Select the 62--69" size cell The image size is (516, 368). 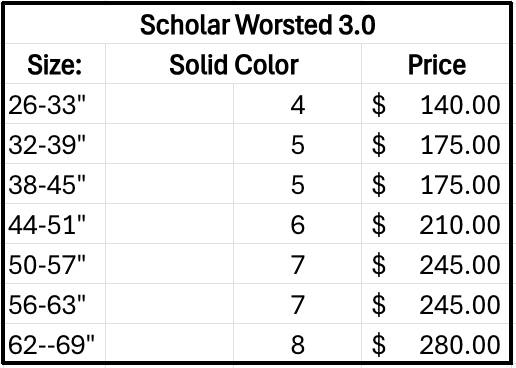click(x=55, y=343)
